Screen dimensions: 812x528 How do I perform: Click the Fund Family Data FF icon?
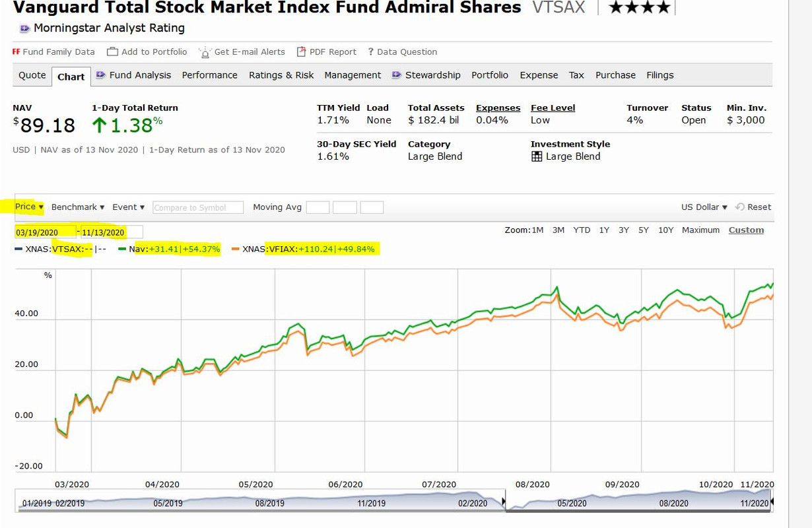[x=16, y=51]
